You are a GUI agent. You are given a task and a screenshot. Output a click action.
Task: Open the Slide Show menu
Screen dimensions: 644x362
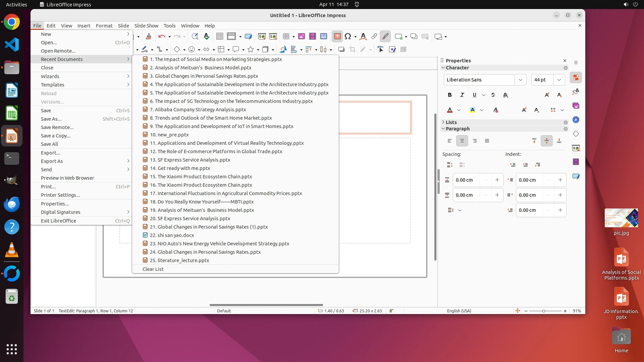tap(146, 26)
